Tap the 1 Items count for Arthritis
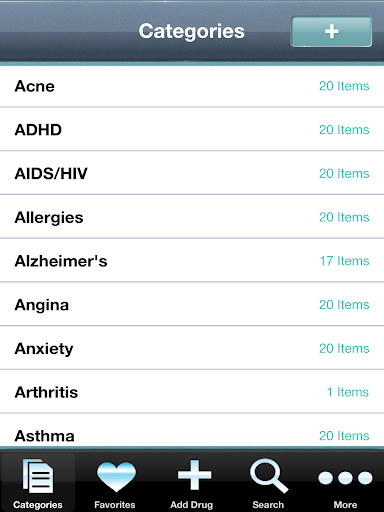 tap(348, 392)
